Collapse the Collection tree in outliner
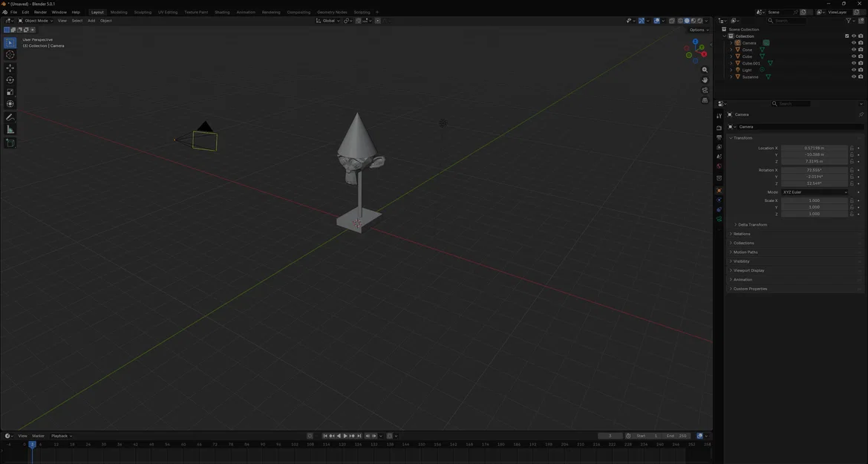The width and height of the screenshot is (868, 464). click(x=725, y=36)
